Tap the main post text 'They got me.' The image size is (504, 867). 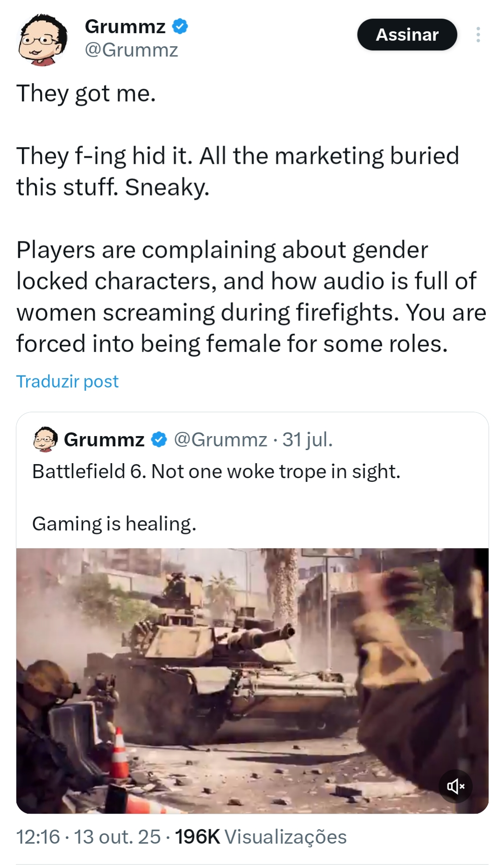tap(86, 93)
